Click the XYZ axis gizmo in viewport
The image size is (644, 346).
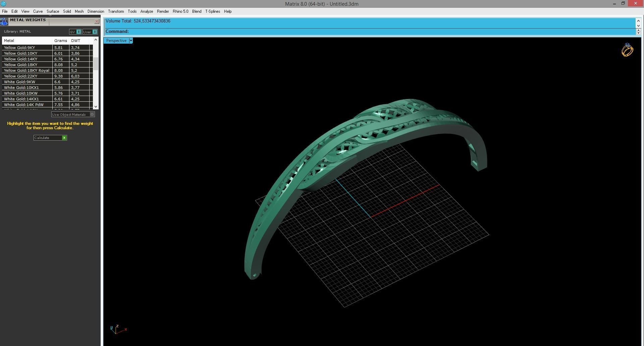click(x=118, y=329)
